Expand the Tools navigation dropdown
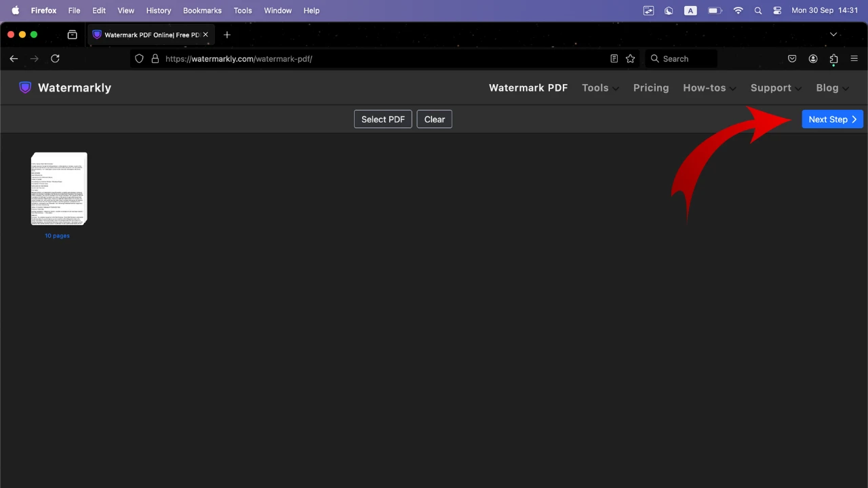The width and height of the screenshot is (868, 488). pyautogui.click(x=599, y=87)
